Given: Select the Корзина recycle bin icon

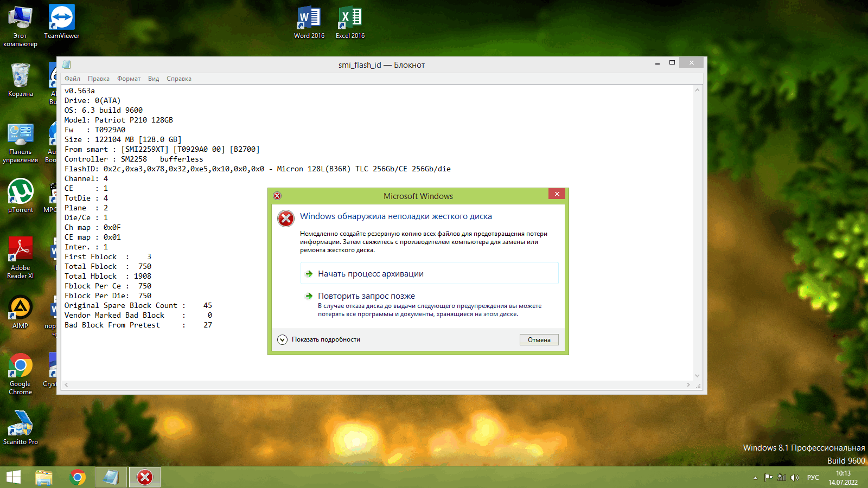Looking at the screenshot, I should coord(21,80).
